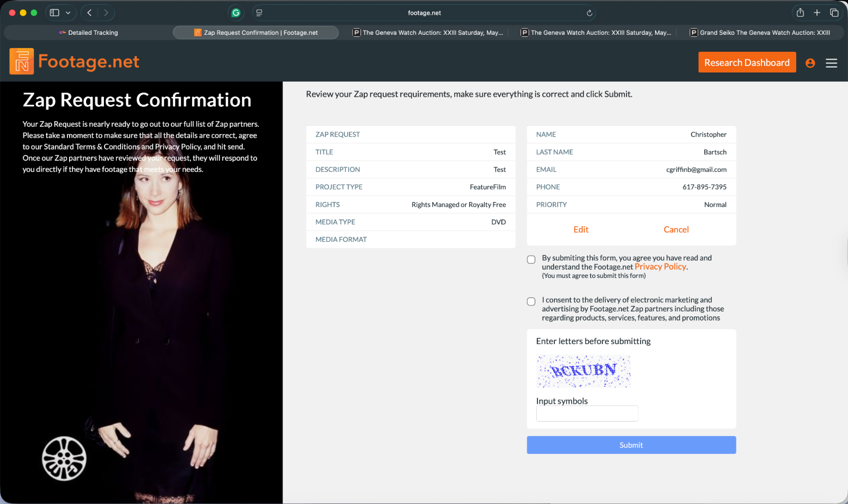Click the Rights Managed or Royalty Free value

(x=458, y=204)
